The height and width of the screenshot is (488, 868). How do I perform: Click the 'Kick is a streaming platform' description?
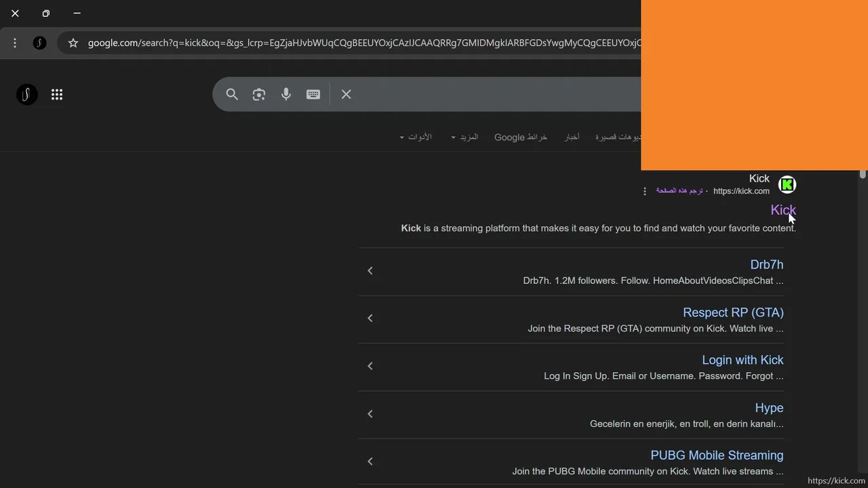(599, 228)
